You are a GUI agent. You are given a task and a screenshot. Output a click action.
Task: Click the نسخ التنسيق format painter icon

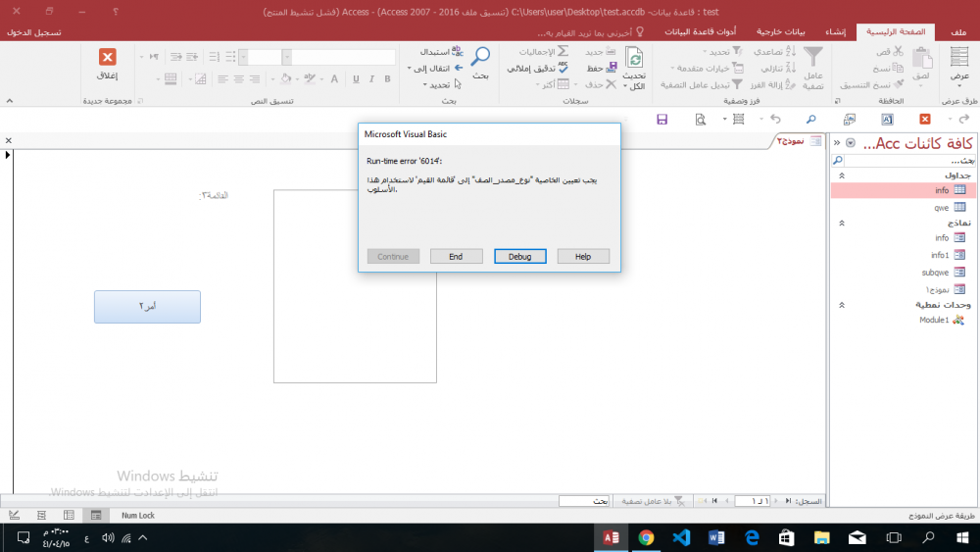[x=899, y=84]
